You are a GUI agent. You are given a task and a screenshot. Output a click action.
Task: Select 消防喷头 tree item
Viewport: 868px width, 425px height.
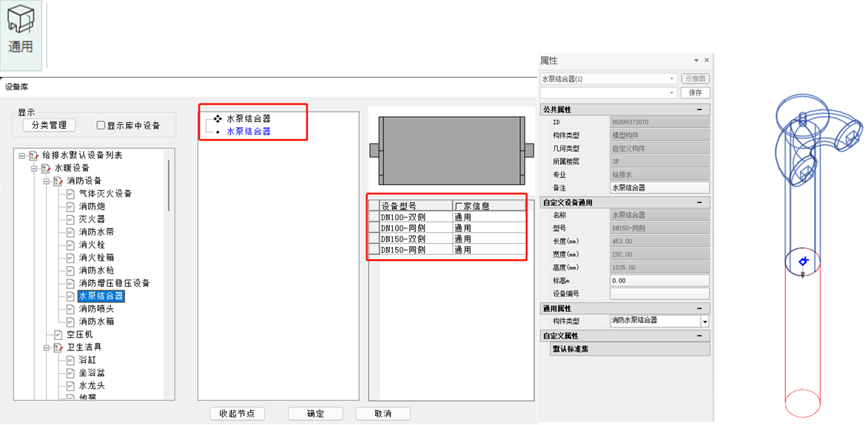96,309
